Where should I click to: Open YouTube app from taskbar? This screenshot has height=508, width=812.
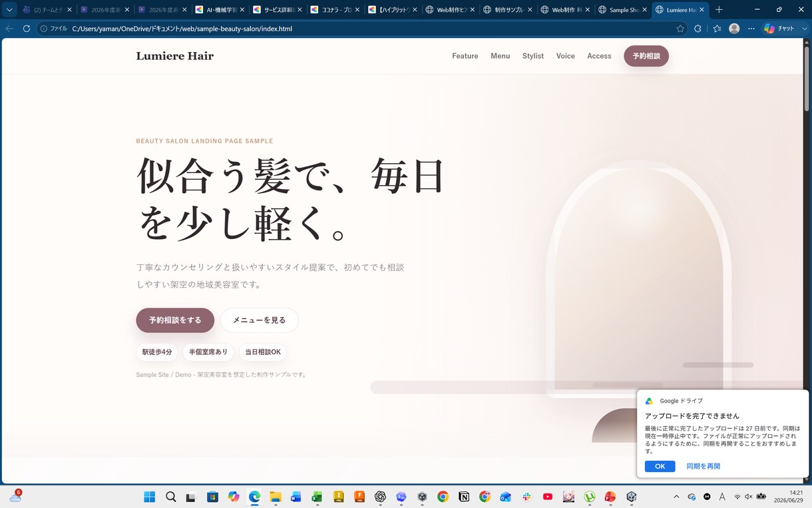point(548,497)
